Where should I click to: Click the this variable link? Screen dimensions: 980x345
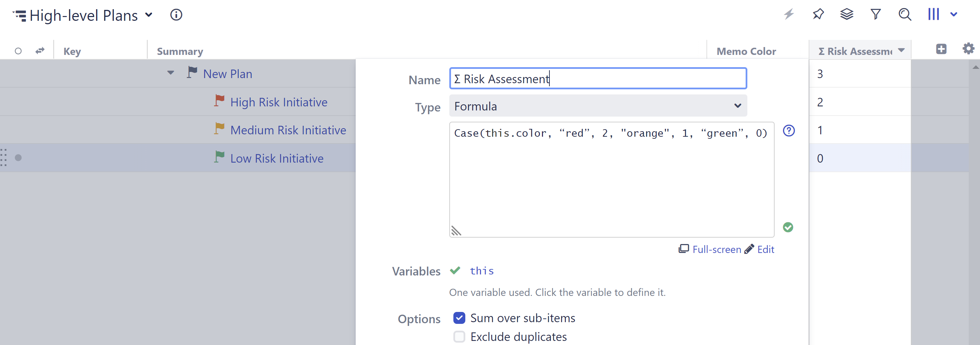(481, 271)
